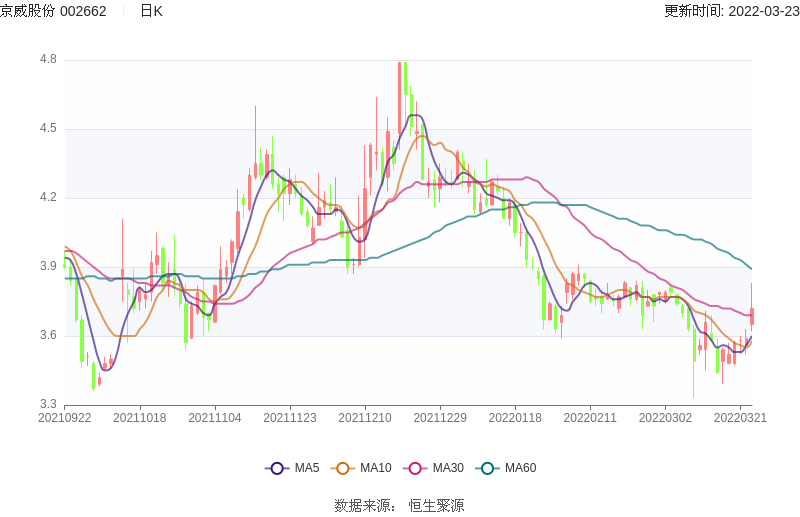Click the 恒生聚源 data source text
The image size is (800, 517).
[436, 506]
